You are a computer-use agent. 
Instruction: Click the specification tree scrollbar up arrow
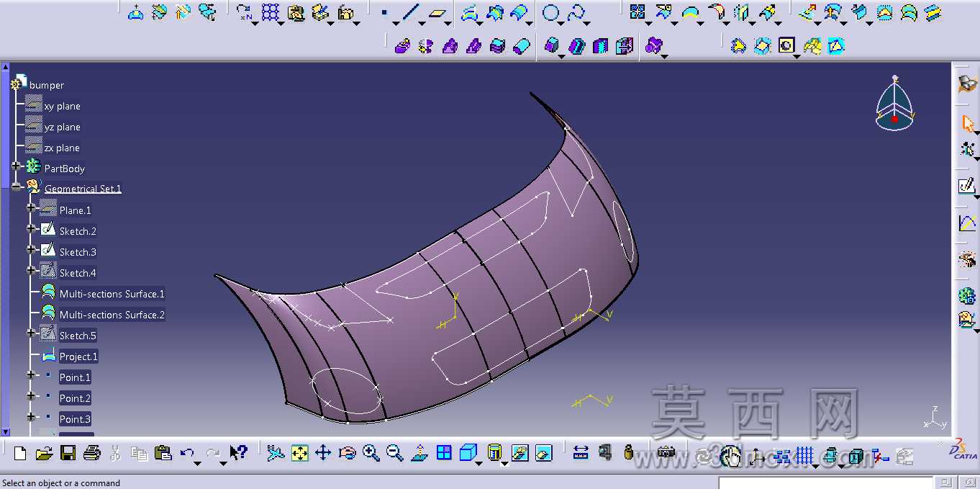coord(5,67)
